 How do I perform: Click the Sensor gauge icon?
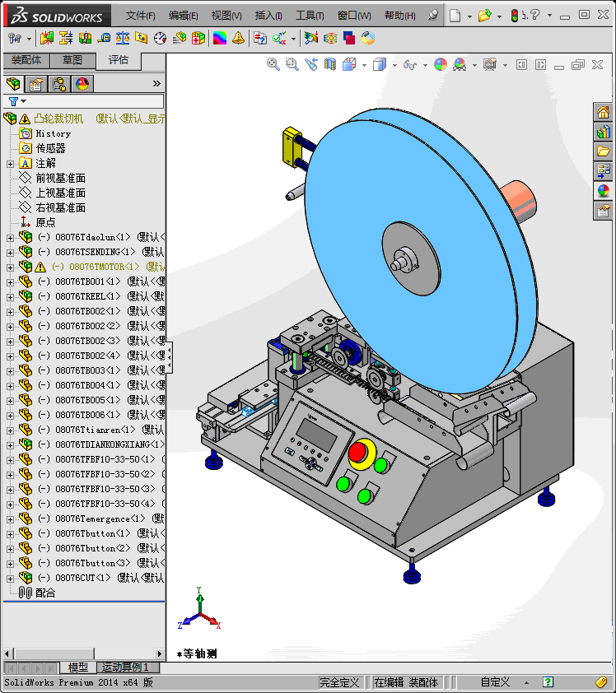(160, 39)
